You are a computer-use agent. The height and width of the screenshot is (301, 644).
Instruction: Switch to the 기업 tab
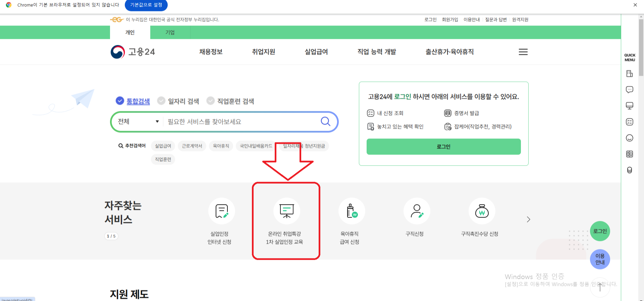click(170, 33)
